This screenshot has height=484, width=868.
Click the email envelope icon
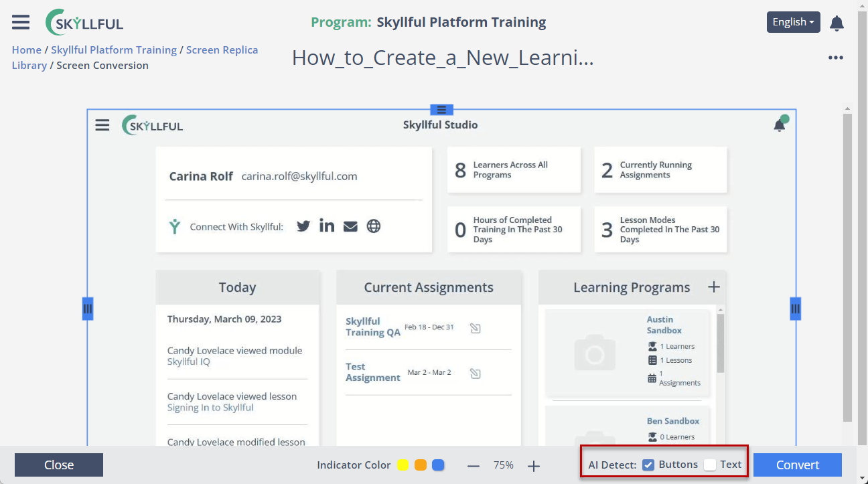[x=350, y=226]
